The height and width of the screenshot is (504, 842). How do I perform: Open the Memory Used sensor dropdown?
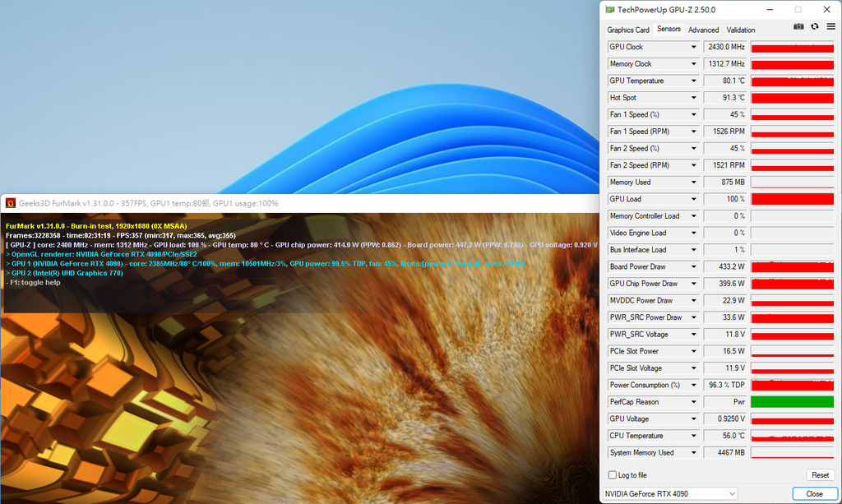(693, 183)
